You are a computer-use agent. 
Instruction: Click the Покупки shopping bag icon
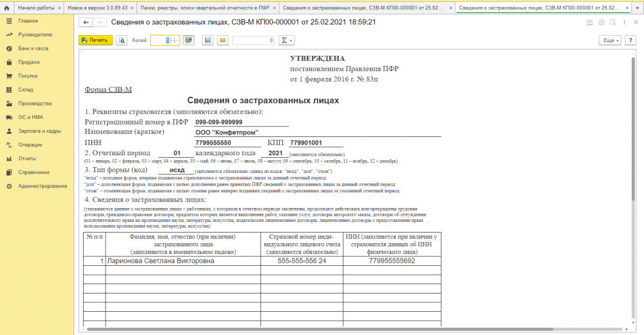[9, 76]
